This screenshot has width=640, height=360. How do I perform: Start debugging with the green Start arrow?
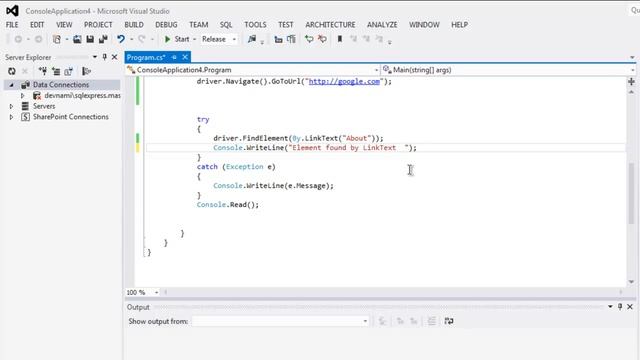point(167,39)
